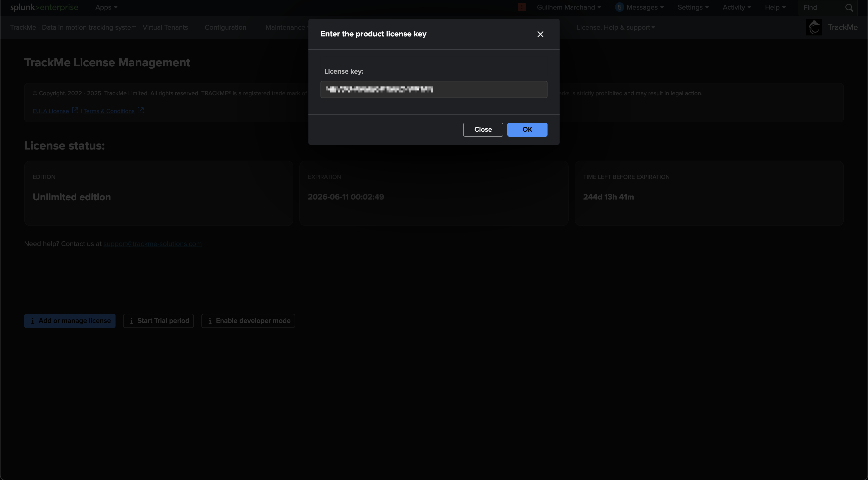This screenshot has width=868, height=480.
Task: Close the license key dialog via X icon
Action: (540, 34)
